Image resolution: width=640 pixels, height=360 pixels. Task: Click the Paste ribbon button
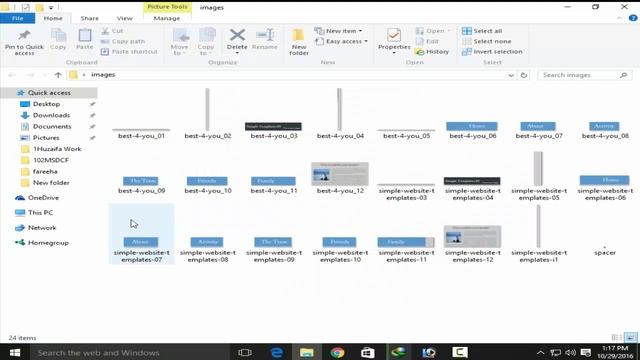click(84, 39)
